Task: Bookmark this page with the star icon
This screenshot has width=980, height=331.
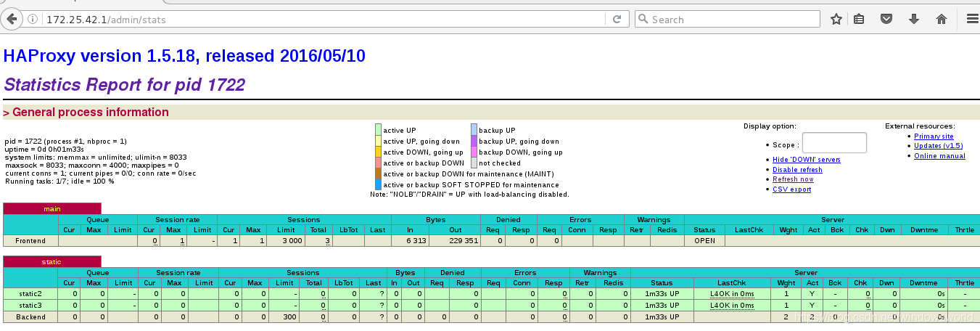Action: 836,20
